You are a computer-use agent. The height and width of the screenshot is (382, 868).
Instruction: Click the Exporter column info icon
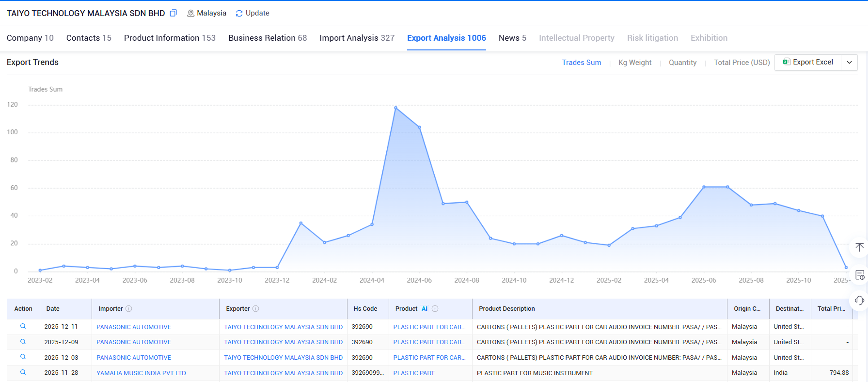pyautogui.click(x=256, y=309)
